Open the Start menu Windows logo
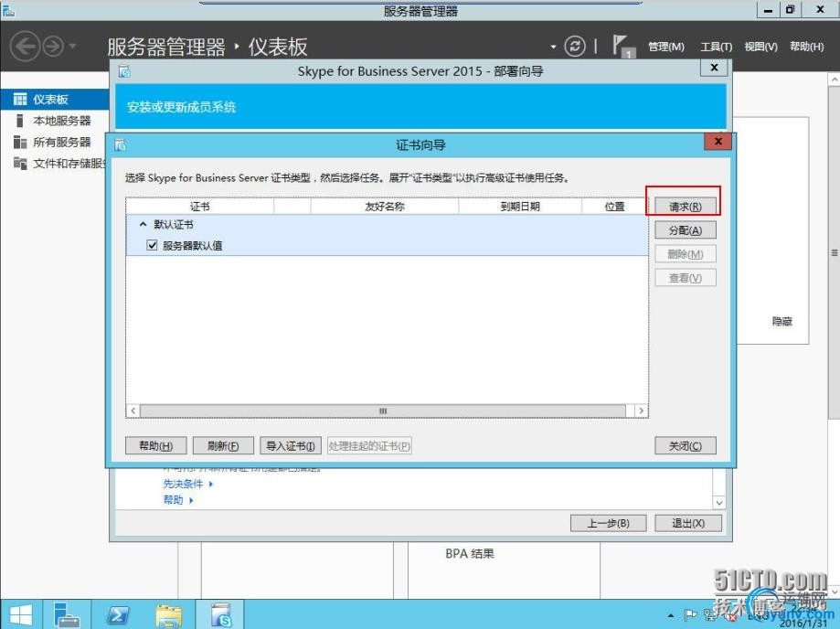The height and width of the screenshot is (629, 840). [x=20, y=614]
